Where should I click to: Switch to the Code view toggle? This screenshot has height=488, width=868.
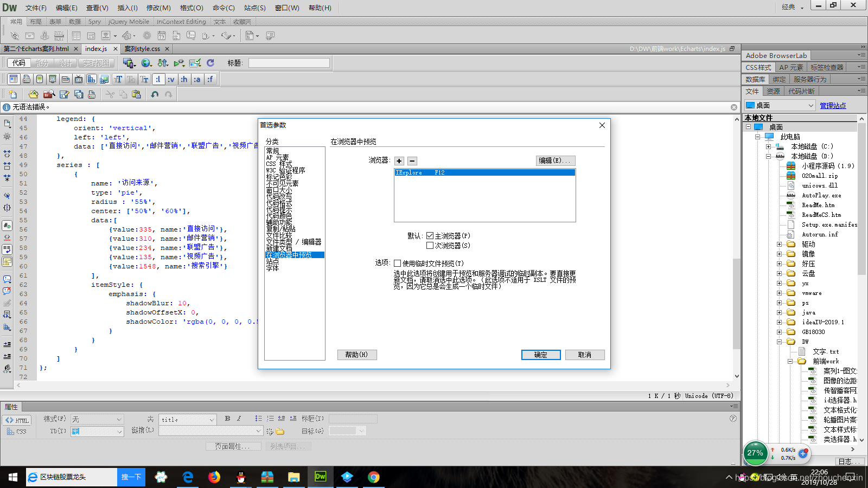[x=19, y=63]
